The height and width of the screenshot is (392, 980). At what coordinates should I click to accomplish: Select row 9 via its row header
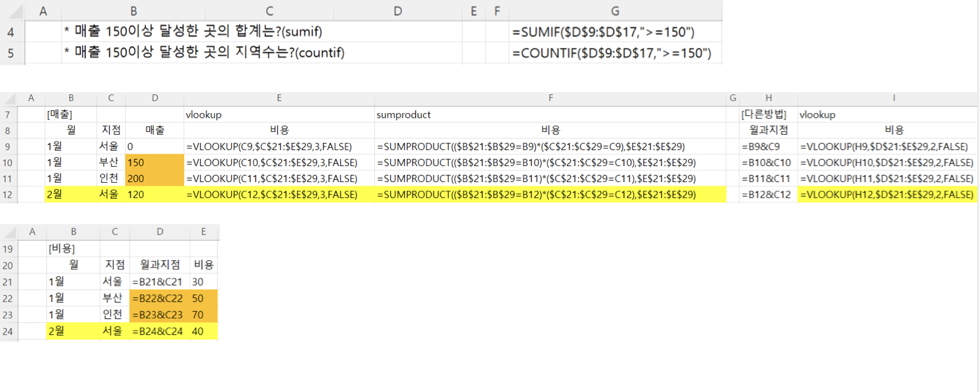pyautogui.click(x=8, y=146)
